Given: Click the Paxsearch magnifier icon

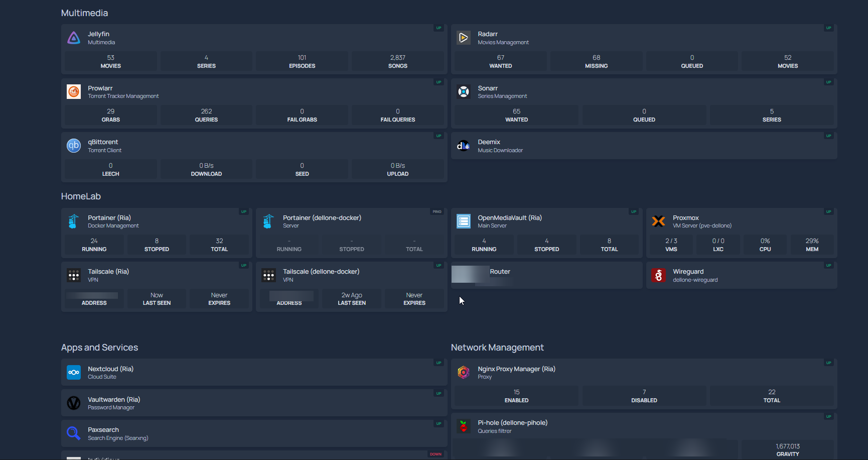Looking at the screenshot, I should click(x=74, y=433).
